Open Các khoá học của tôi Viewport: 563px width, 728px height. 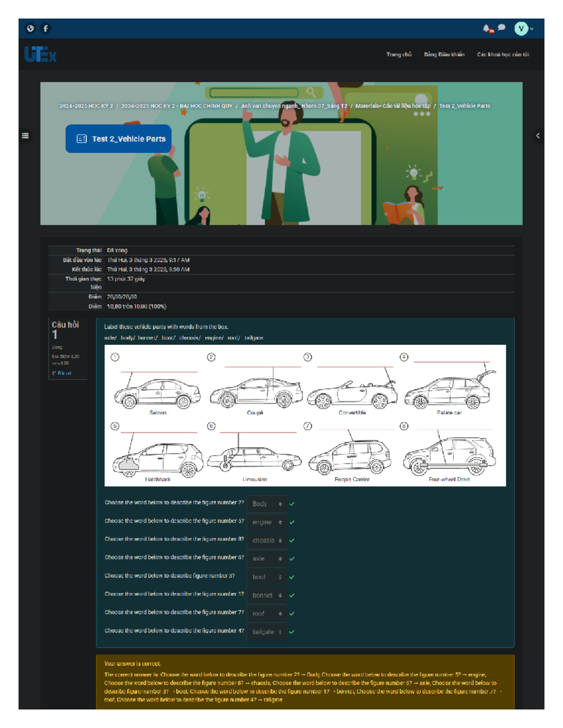[x=503, y=54]
